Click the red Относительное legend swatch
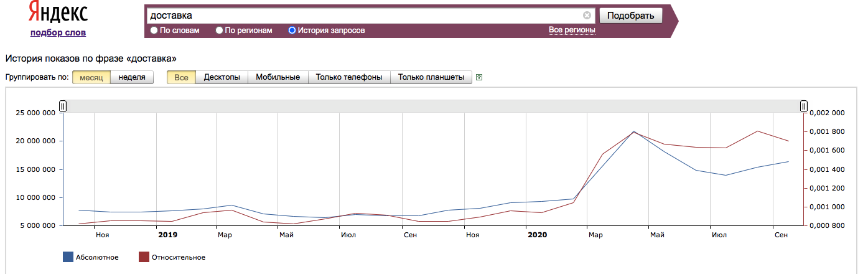 [144, 257]
